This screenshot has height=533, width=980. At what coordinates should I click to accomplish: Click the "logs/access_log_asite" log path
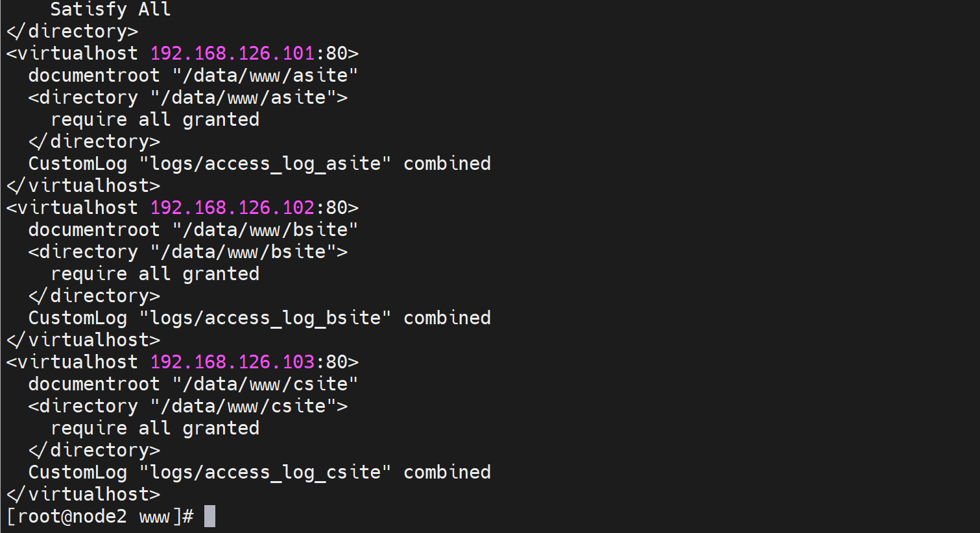coord(265,163)
